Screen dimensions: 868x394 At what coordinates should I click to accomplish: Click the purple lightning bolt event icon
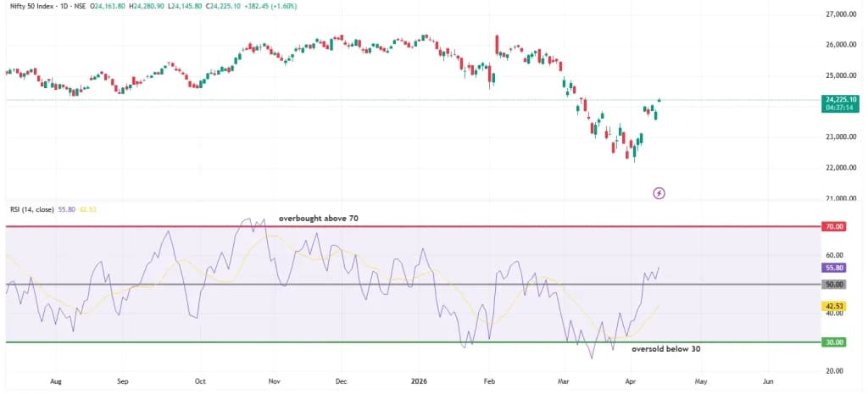point(659,193)
